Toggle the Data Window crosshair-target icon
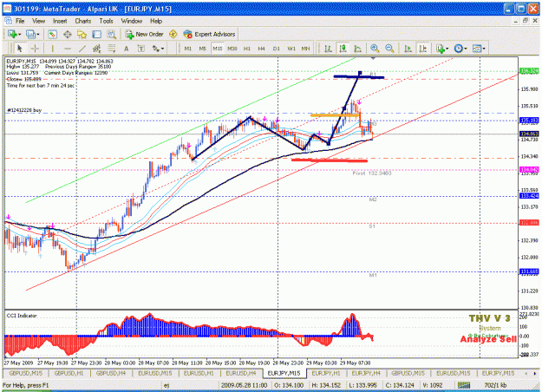Image resolution: width=542 pixels, height=392 pixels. pos(67,34)
